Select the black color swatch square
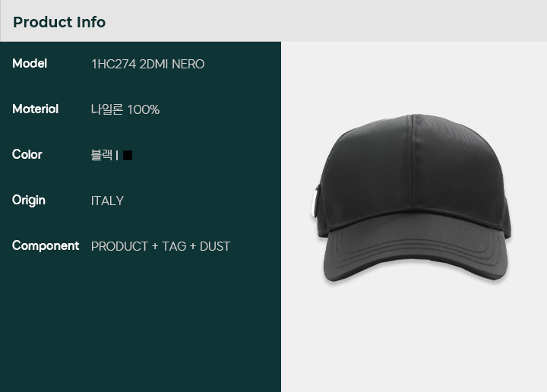The height and width of the screenshot is (392, 547). click(128, 156)
